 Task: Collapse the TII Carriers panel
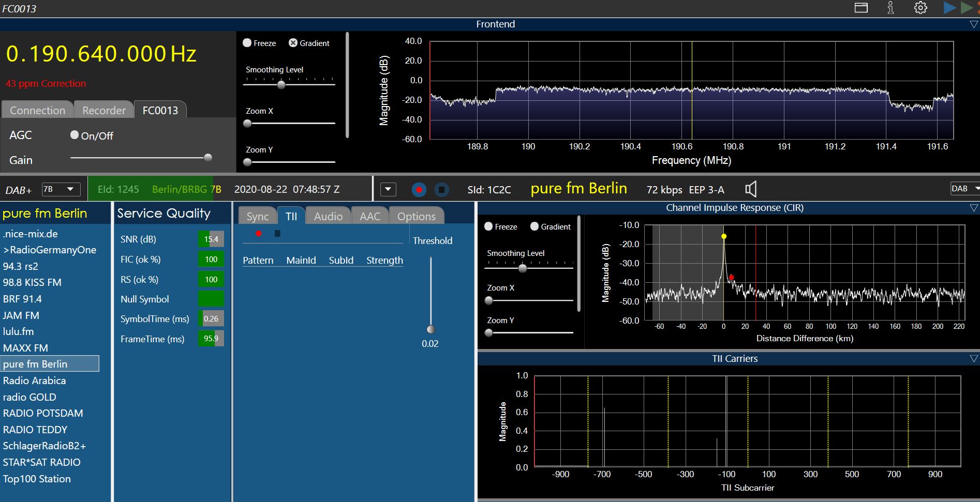point(973,358)
